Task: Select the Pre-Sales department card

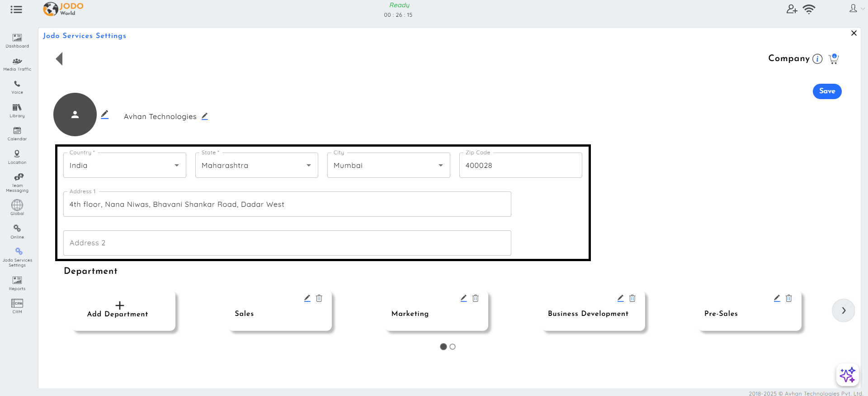Action: point(750,310)
